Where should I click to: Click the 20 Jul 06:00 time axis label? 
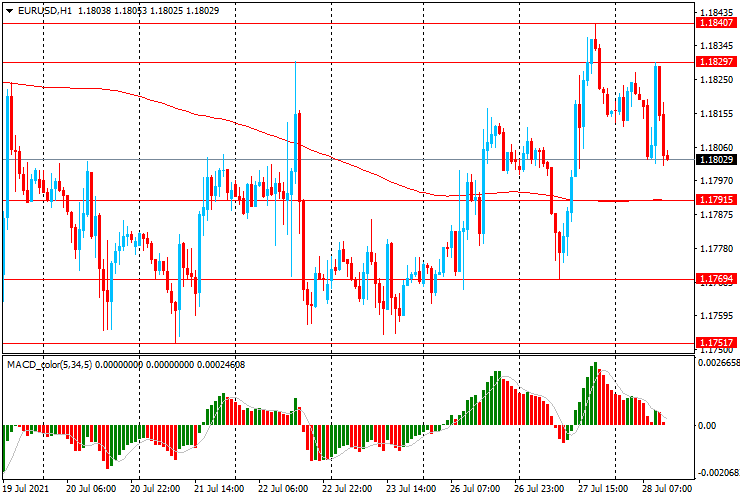click(x=91, y=488)
